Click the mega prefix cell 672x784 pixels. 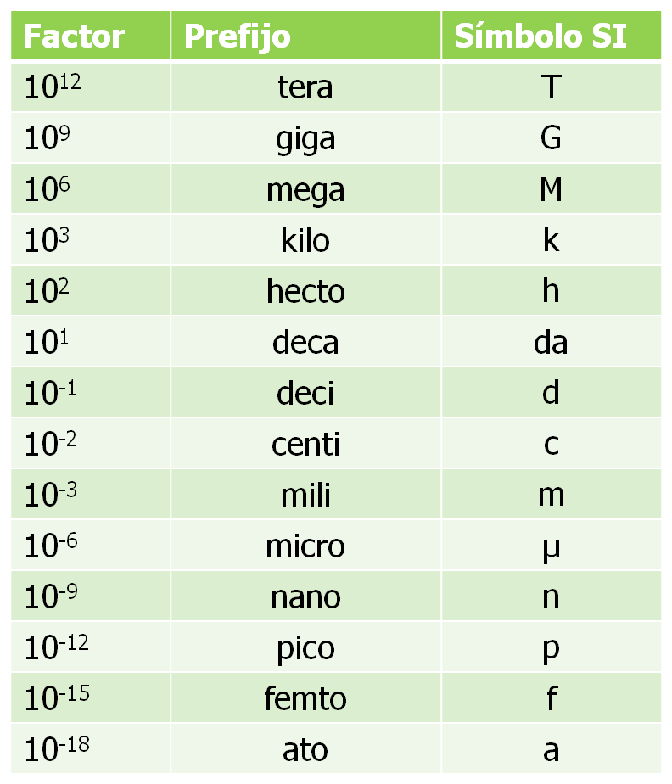[305, 189]
